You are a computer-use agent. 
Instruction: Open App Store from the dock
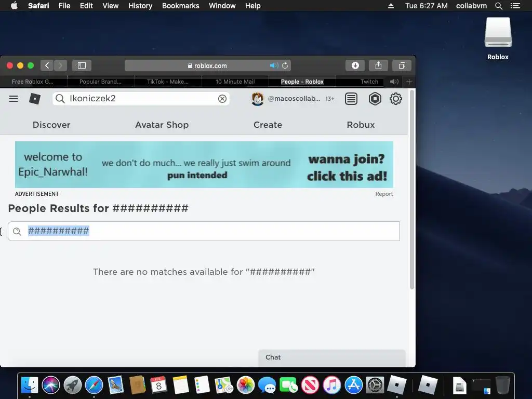pyautogui.click(x=353, y=385)
